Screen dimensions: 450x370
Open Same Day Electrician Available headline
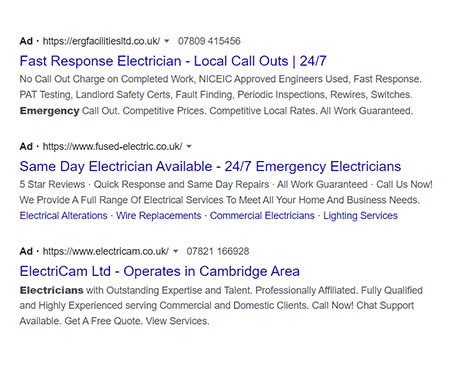[210, 166]
